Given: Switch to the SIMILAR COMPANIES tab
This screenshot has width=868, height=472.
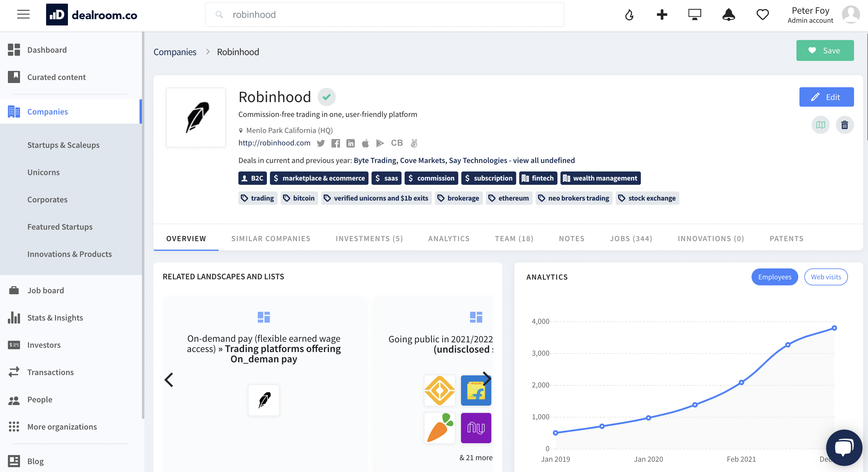Looking at the screenshot, I should [271, 238].
